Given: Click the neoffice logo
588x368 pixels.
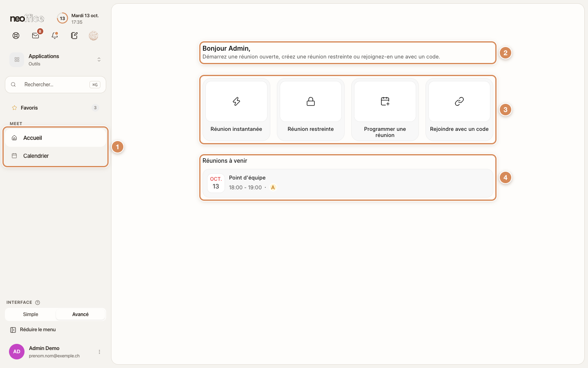Looking at the screenshot, I should coord(27,18).
